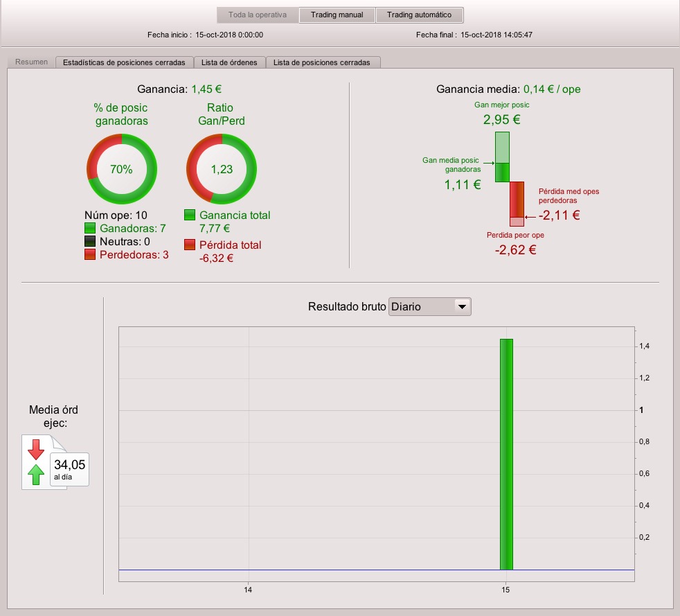The width and height of the screenshot is (680, 616).
Task: Click the 1,23 Gan/Perd ratio donut
Action: (x=222, y=169)
